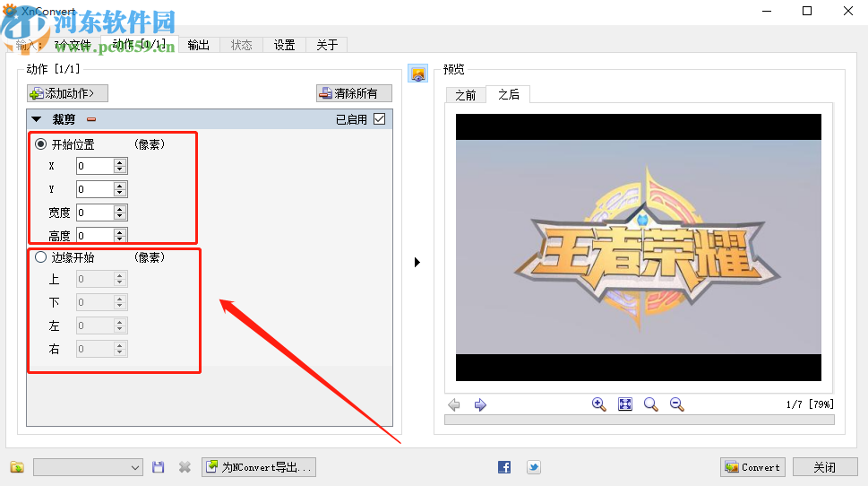
Task: Click the save script floppy icon
Action: 159,467
